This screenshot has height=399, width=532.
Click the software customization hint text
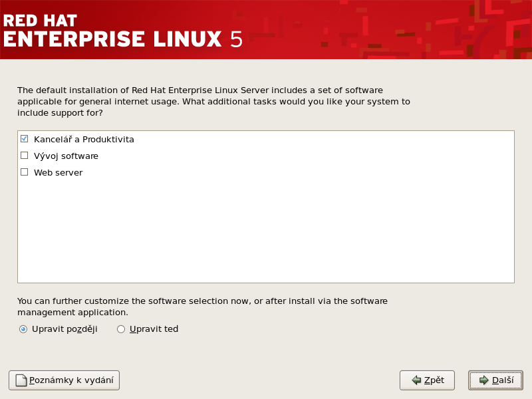(x=202, y=306)
